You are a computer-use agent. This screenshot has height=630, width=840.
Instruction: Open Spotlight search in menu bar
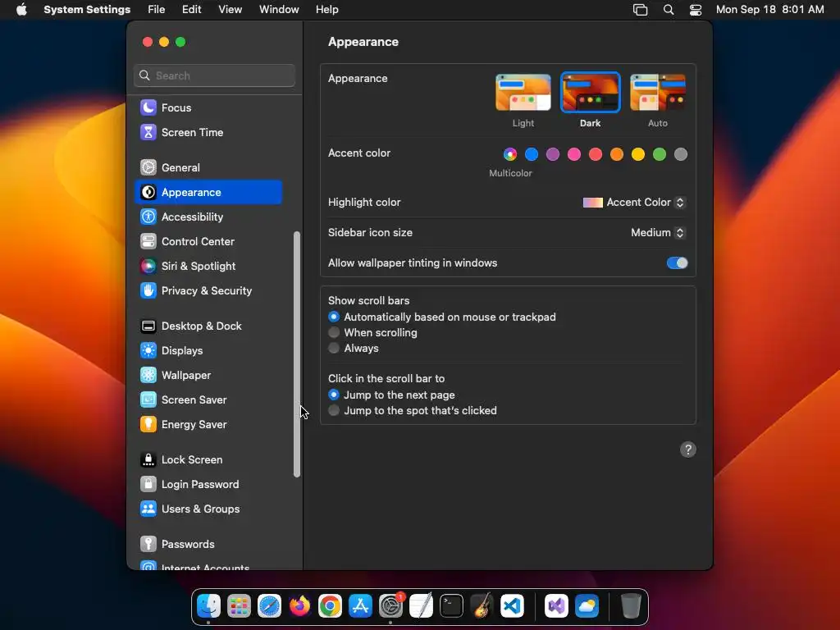click(669, 10)
